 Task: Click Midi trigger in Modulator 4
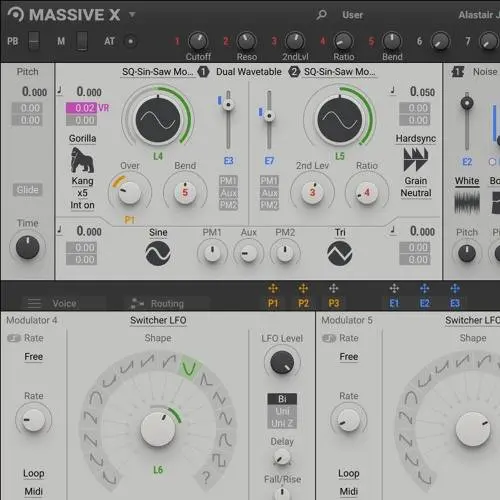coord(34,492)
